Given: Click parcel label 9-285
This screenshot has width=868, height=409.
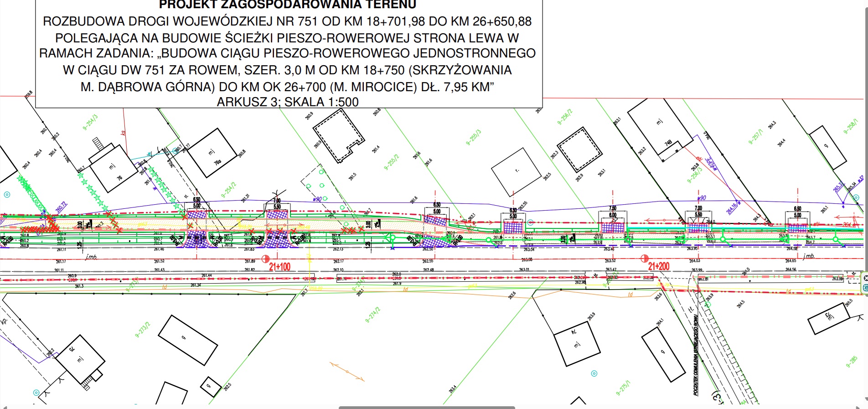Looking at the screenshot, I should click(x=851, y=362).
